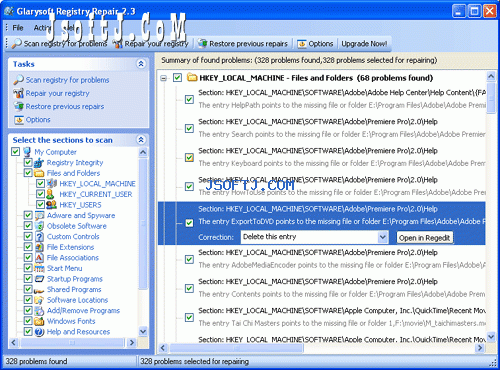The image size is (500, 370).
Task: Toggle the Startup Programs checkbox
Action: (28, 279)
